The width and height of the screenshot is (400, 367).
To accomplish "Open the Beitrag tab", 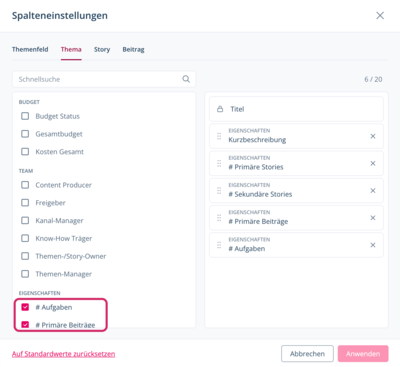I will (x=133, y=49).
